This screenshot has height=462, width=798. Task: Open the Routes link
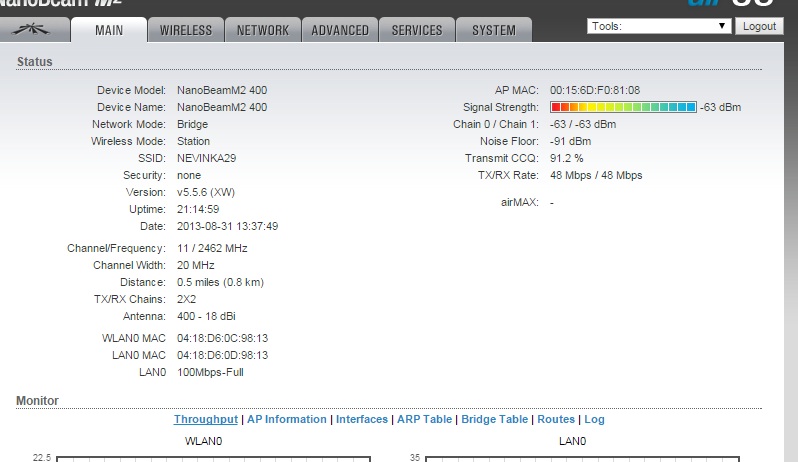click(x=556, y=419)
